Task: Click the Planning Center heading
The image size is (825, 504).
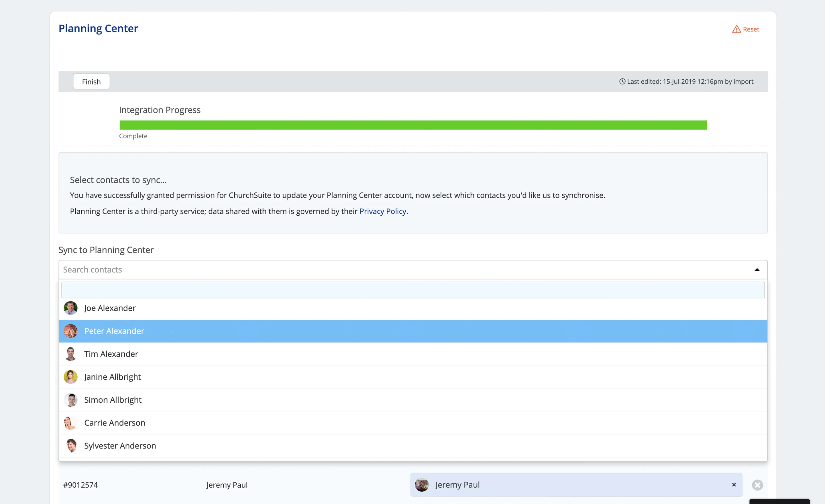Action: (98, 28)
